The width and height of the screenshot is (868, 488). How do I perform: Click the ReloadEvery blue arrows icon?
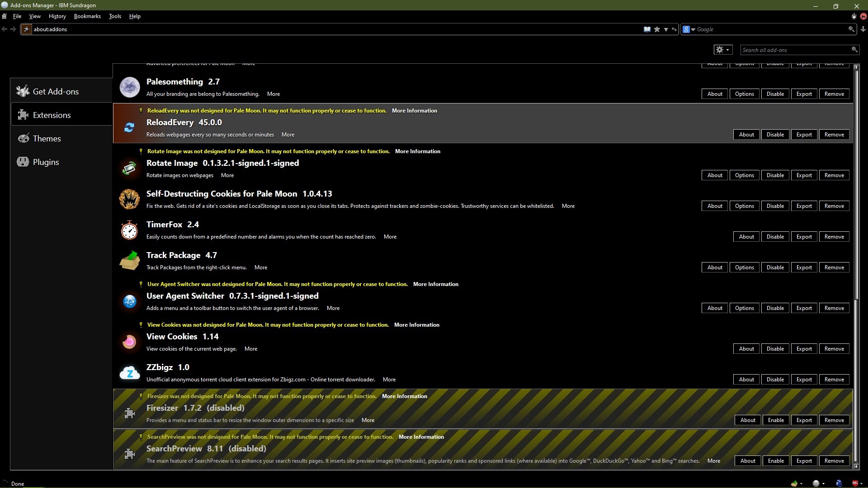click(x=129, y=128)
